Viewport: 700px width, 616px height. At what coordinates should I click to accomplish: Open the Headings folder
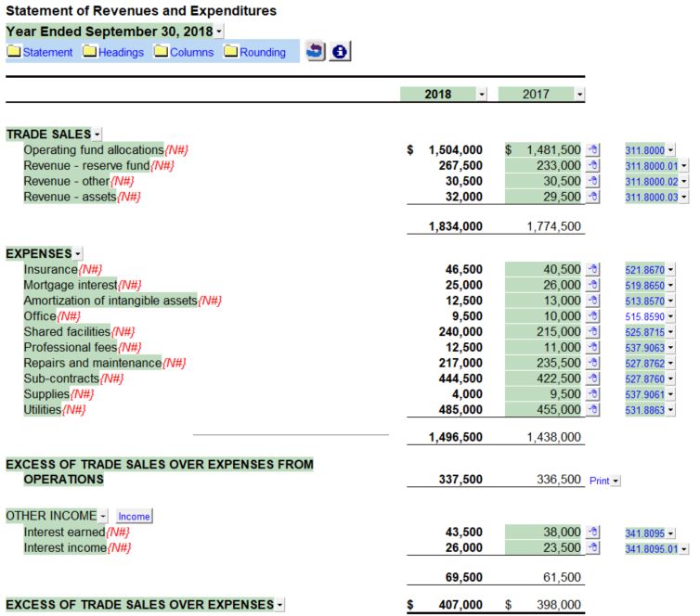113,52
